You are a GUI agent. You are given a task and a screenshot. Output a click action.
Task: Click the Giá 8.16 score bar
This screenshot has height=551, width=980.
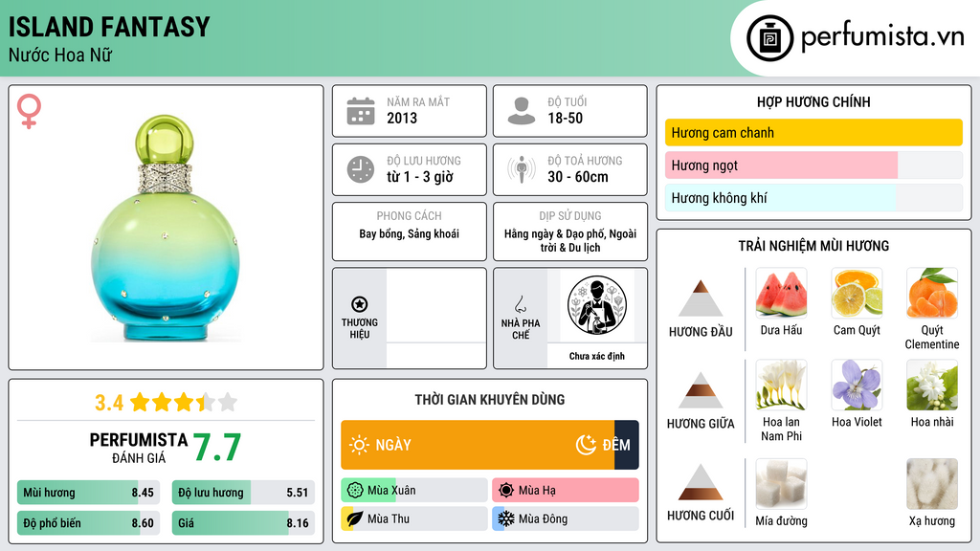tap(243, 523)
